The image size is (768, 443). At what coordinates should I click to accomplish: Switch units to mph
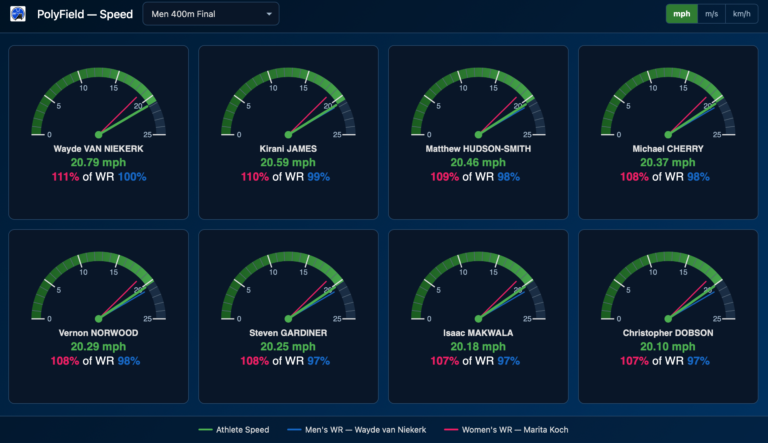click(681, 14)
